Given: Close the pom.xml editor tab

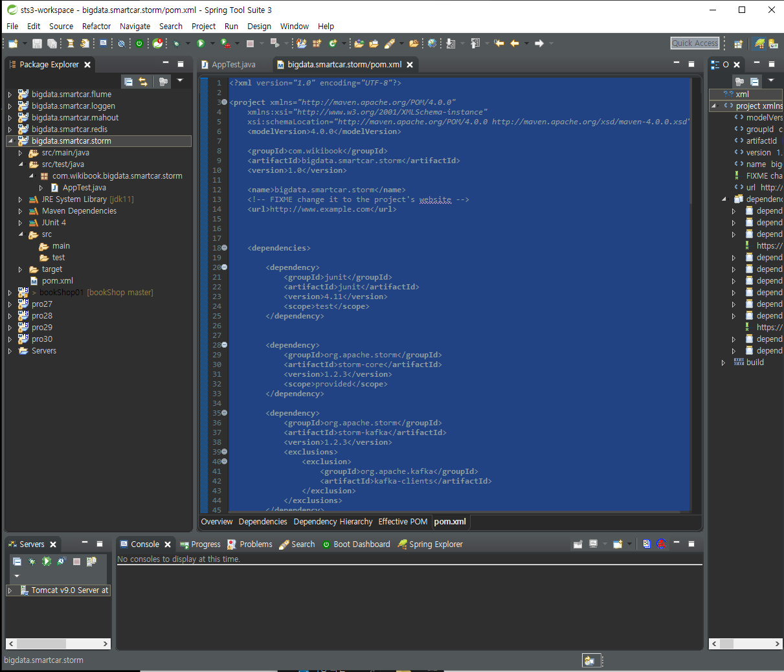Looking at the screenshot, I should pyautogui.click(x=410, y=65).
